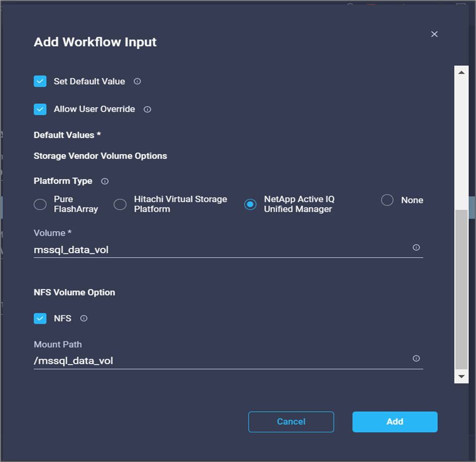Disable the NFS checkbox

coord(40,318)
